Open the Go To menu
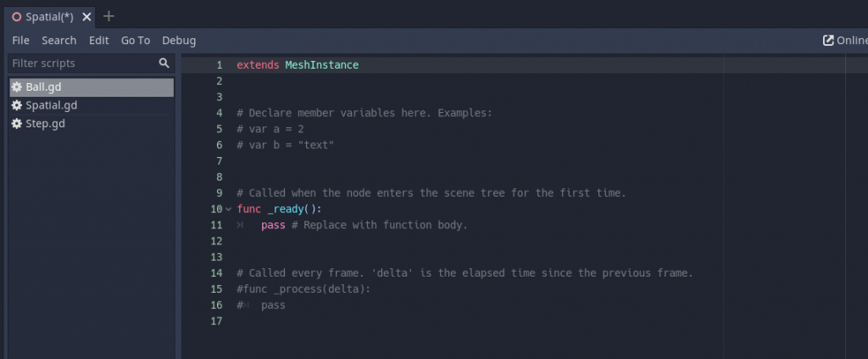The height and width of the screenshot is (359, 868). (x=136, y=41)
